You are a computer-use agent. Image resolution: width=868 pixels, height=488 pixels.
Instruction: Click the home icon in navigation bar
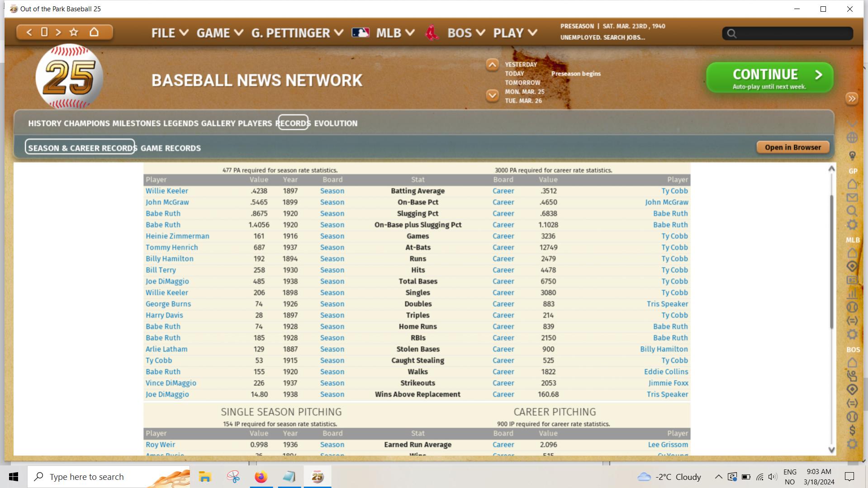pos(94,32)
